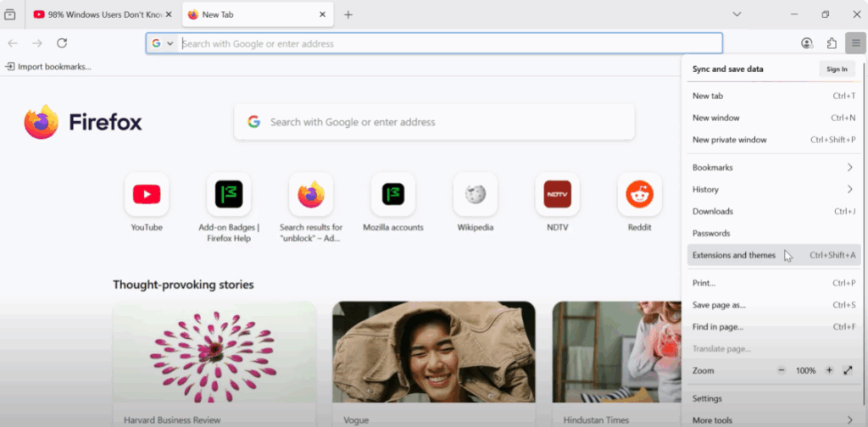The height and width of the screenshot is (427, 868).
Task: Click the Back navigation arrow
Action: pos(13,43)
